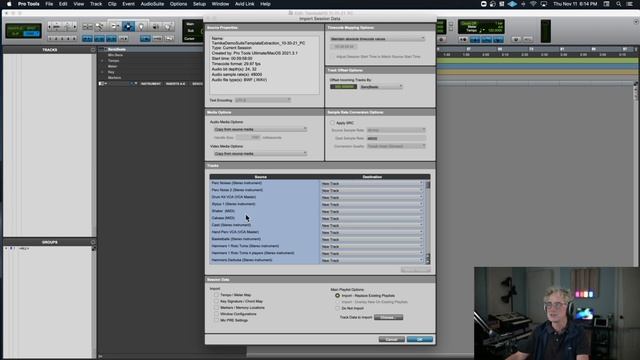Open destination dropdown for Shaker (MIDI) track

pos(372,211)
